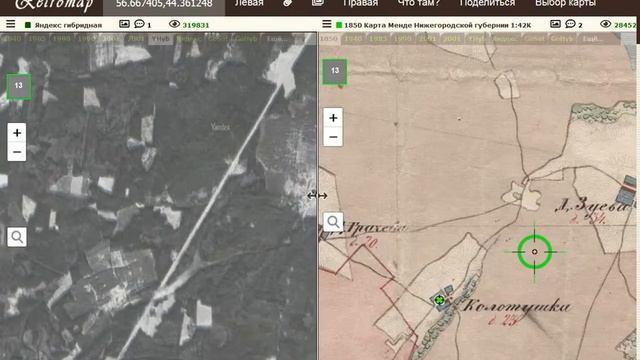This screenshot has height=360, width=640.
Task: Grab the split divider arrows handle
Action: click(317, 196)
